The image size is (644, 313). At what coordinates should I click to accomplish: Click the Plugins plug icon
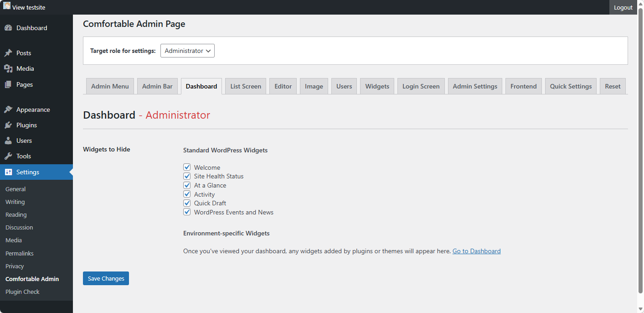pos(8,125)
